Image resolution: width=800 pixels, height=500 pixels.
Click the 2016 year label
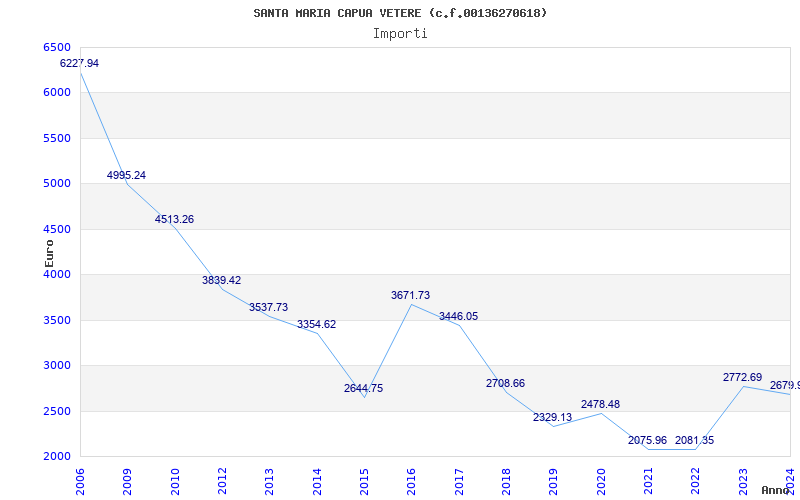pyautogui.click(x=411, y=482)
